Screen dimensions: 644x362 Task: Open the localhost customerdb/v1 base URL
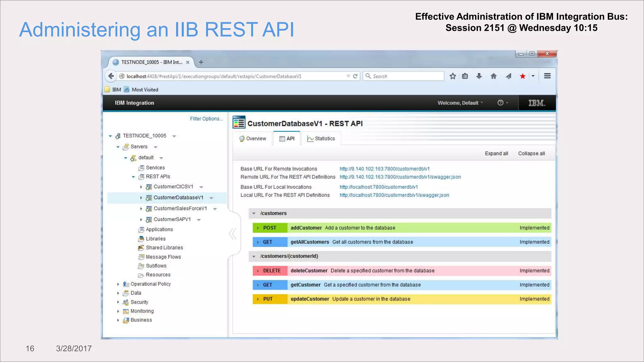pyautogui.click(x=379, y=187)
